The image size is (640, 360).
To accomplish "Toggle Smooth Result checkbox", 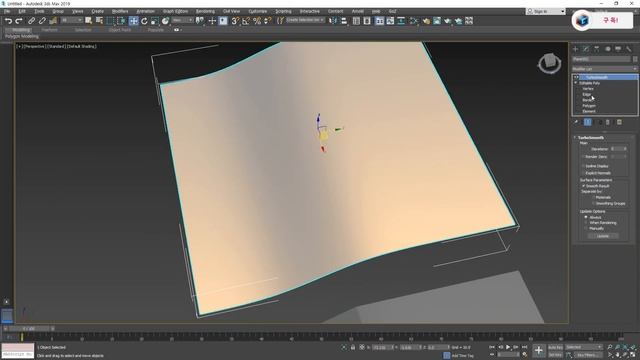I will [x=583, y=186].
